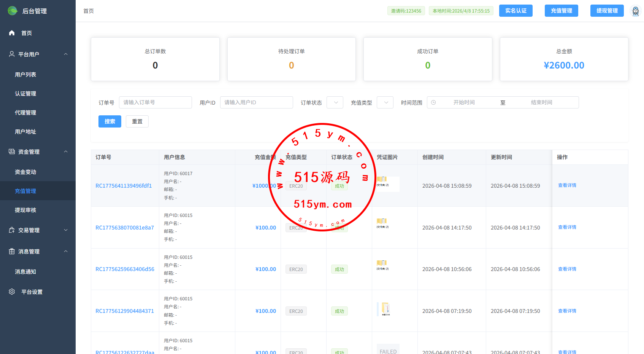Pick the start time date field
Image resolution: width=644 pixels, height=354 pixels.
464,102
